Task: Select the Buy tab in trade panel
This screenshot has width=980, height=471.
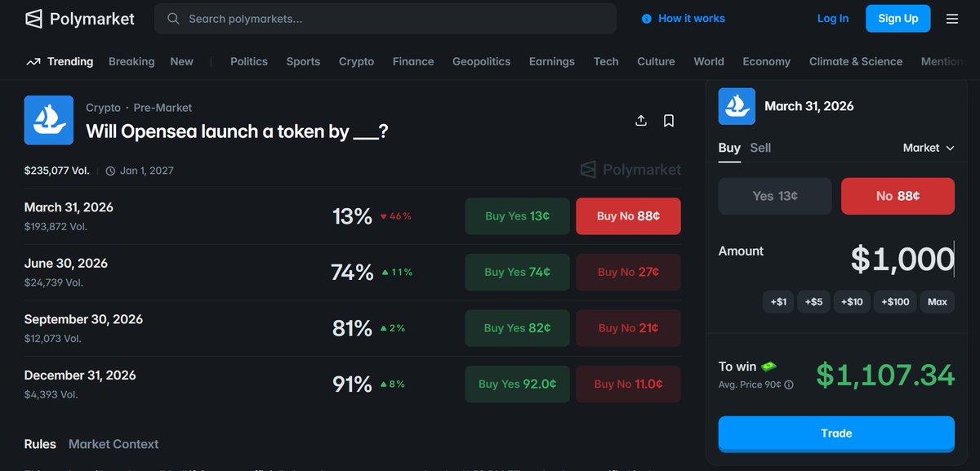Action: coord(729,148)
